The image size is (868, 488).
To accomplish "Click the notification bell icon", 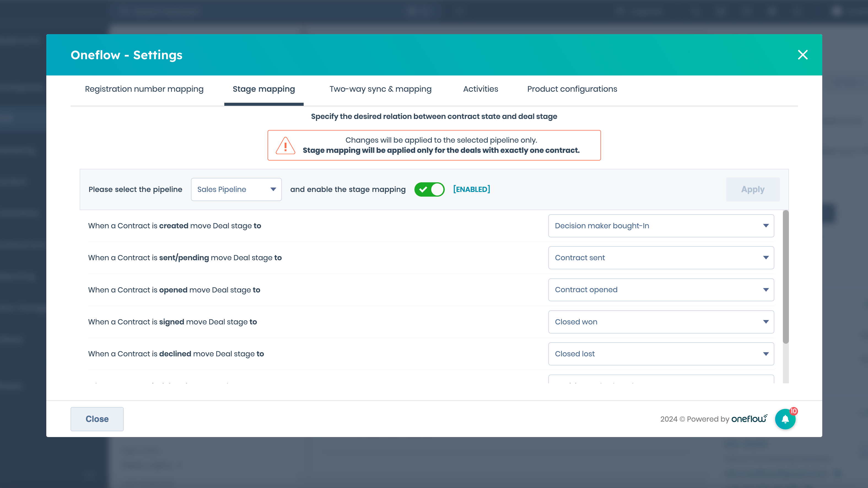I will [785, 419].
